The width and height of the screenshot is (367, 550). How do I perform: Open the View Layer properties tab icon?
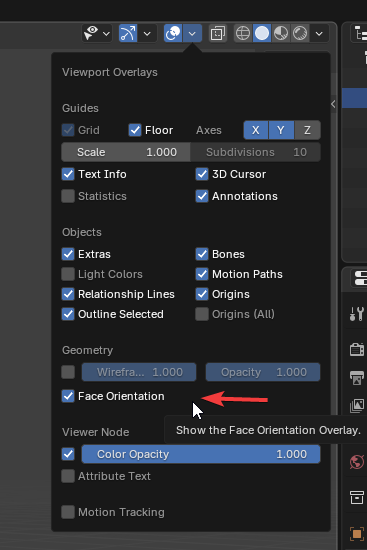[357, 406]
